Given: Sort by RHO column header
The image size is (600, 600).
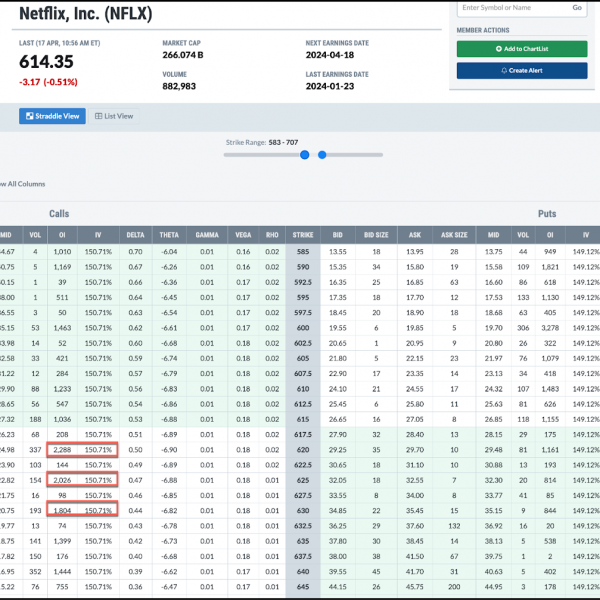Looking at the screenshot, I should 272,235.
